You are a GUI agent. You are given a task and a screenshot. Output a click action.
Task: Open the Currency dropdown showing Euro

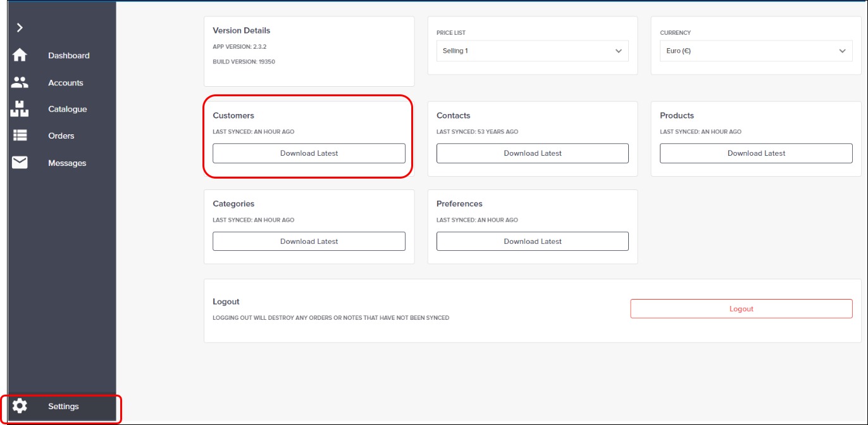[755, 51]
